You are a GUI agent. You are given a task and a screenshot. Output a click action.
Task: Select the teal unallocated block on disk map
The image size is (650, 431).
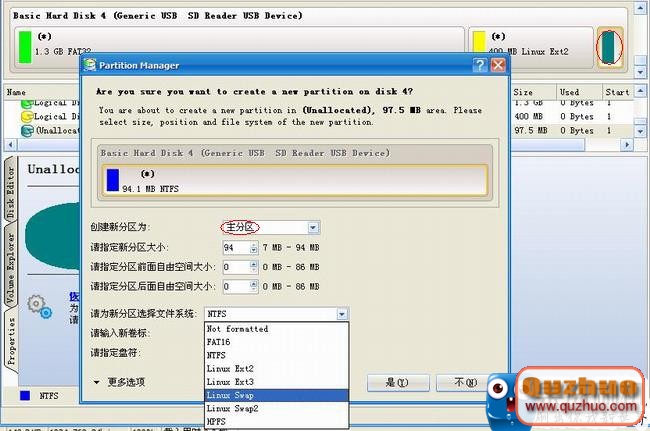pos(609,47)
